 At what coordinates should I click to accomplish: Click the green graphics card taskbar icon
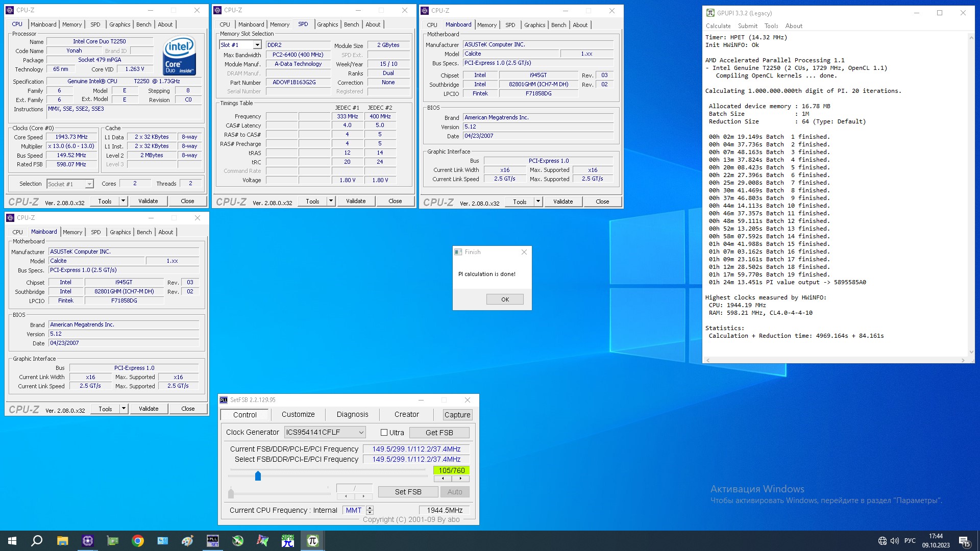[112, 541]
